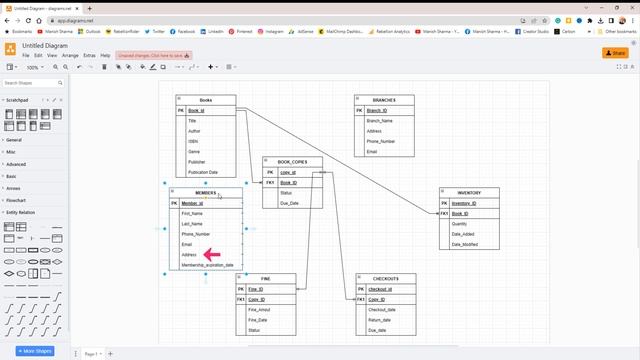
Task: Toggle the format panel icon
Action: [x=626, y=67]
